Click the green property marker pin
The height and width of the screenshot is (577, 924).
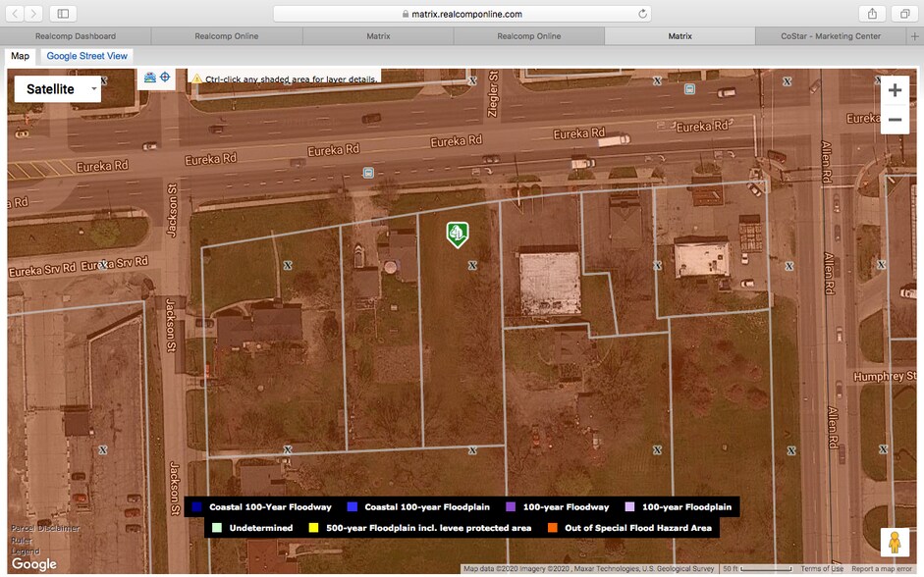coord(457,236)
